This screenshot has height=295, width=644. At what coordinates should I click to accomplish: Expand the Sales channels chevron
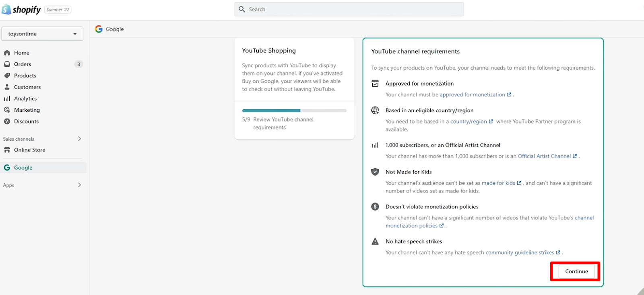pos(79,139)
